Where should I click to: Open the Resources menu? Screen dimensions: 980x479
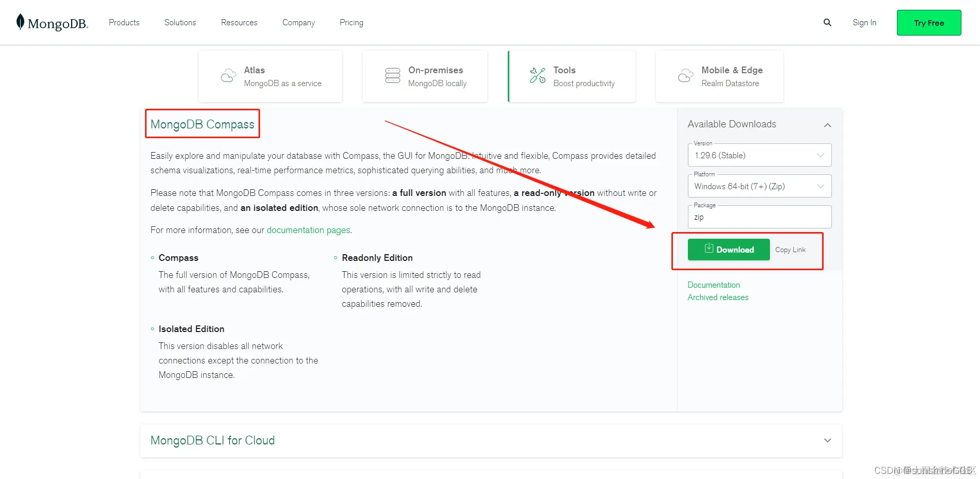coord(239,23)
